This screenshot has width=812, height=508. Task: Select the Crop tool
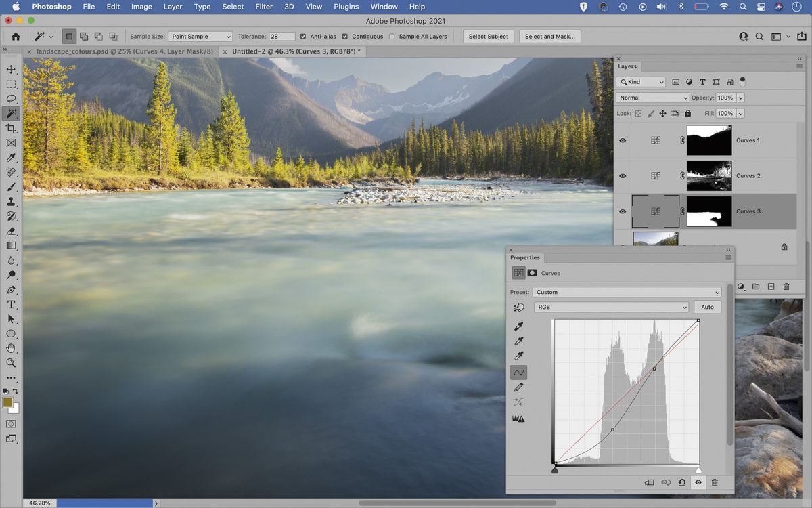pos(11,128)
